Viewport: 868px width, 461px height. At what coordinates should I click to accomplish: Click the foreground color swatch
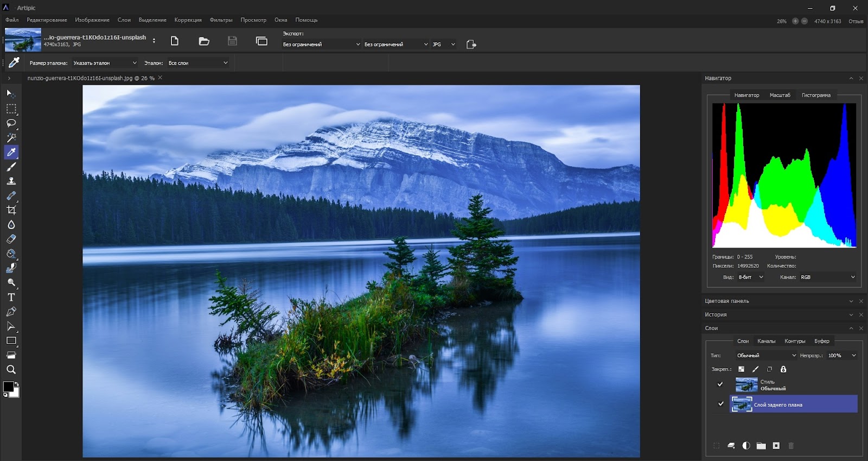9,387
